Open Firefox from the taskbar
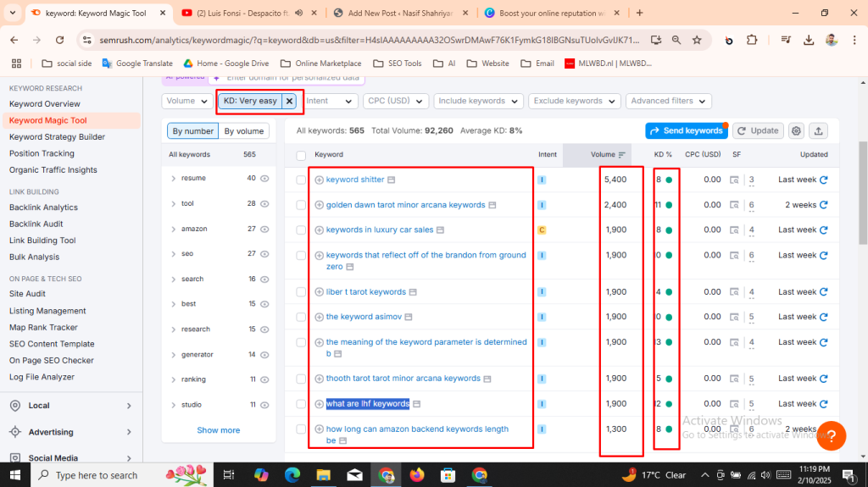This screenshot has height=487, width=868. point(417,475)
